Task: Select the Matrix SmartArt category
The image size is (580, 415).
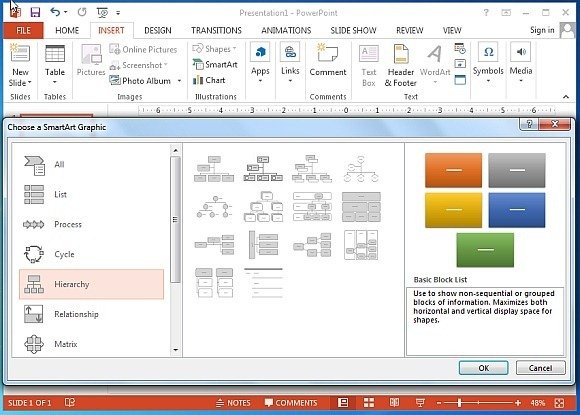Action: click(x=91, y=344)
